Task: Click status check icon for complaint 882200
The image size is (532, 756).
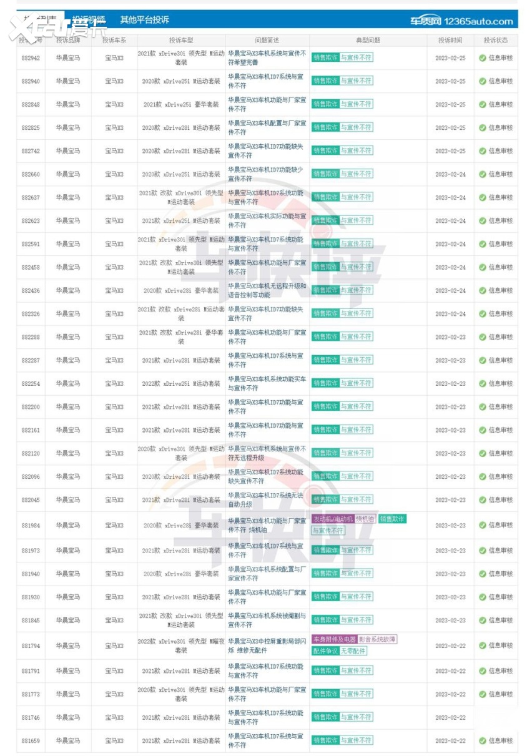Action: pyautogui.click(x=482, y=406)
